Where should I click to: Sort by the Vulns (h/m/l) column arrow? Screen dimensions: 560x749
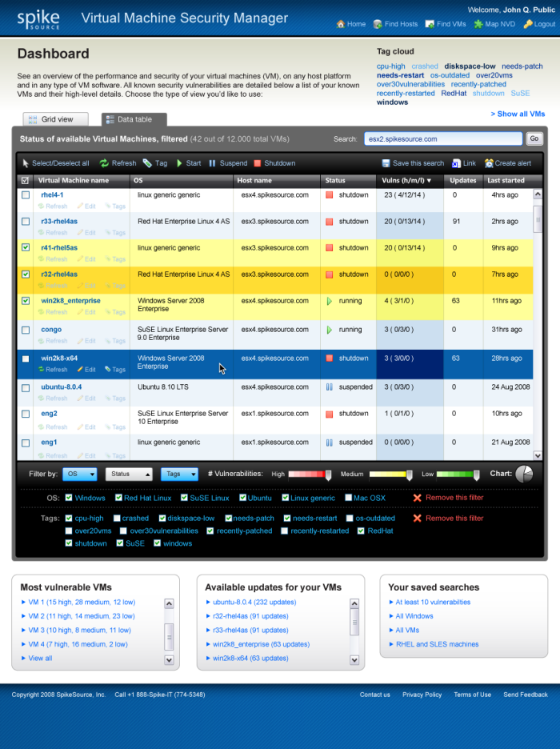pos(429,181)
